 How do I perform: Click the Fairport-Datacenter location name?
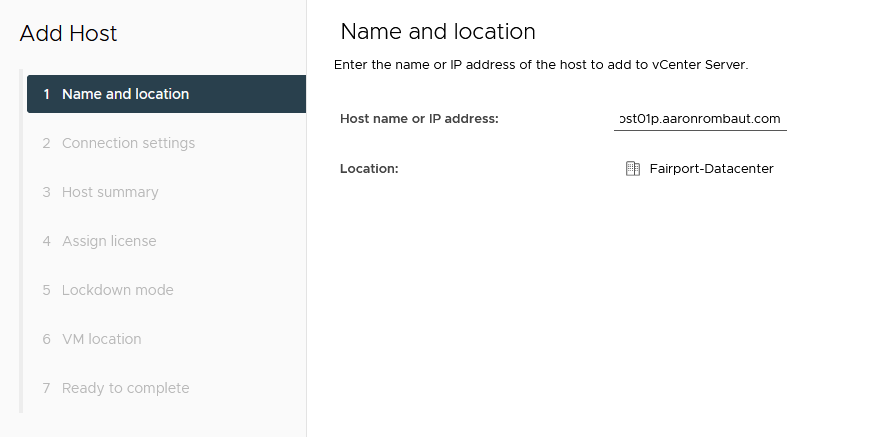click(x=711, y=169)
